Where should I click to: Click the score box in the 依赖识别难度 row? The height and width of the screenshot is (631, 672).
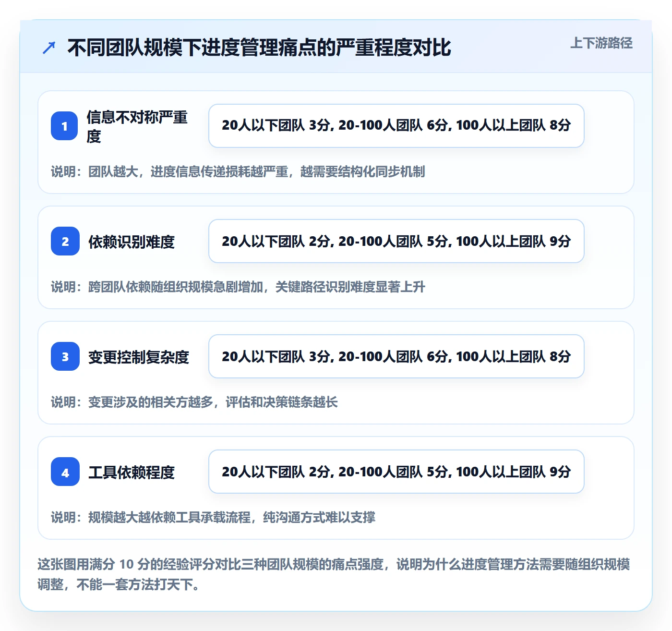(396, 241)
